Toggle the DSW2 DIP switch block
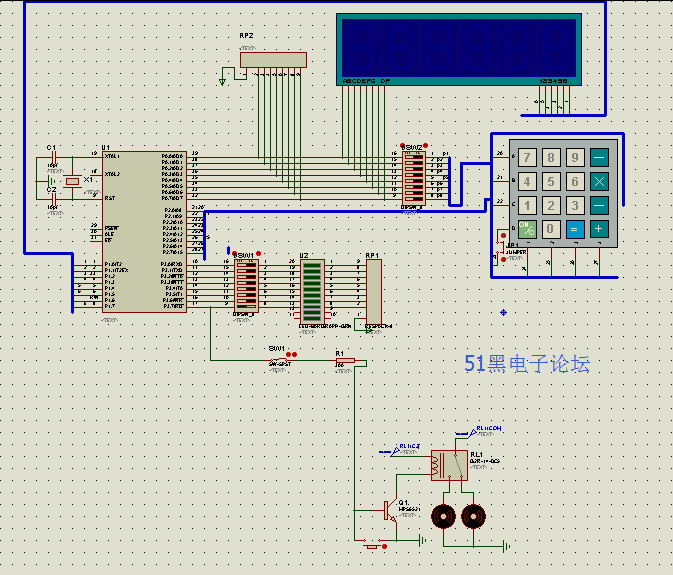This screenshot has height=575, width=673. click(x=414, y=178)
